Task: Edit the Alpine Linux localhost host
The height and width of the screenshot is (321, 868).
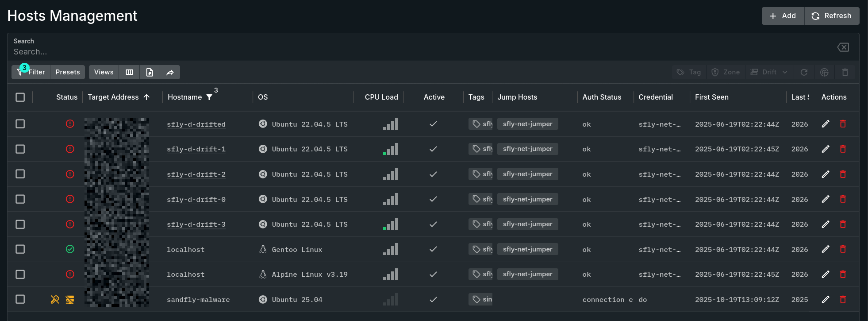Action: (x=826, y=275)
